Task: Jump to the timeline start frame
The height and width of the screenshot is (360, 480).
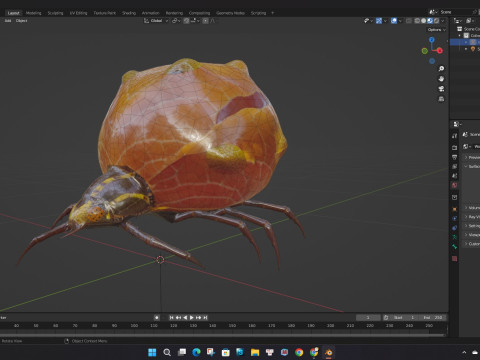Action: point(172,318)
